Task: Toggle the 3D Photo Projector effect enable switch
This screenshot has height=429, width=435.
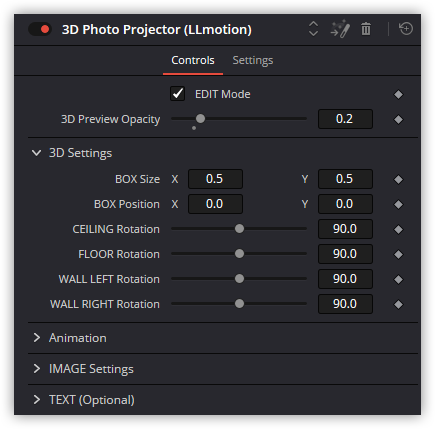Action: coord(40,29)
